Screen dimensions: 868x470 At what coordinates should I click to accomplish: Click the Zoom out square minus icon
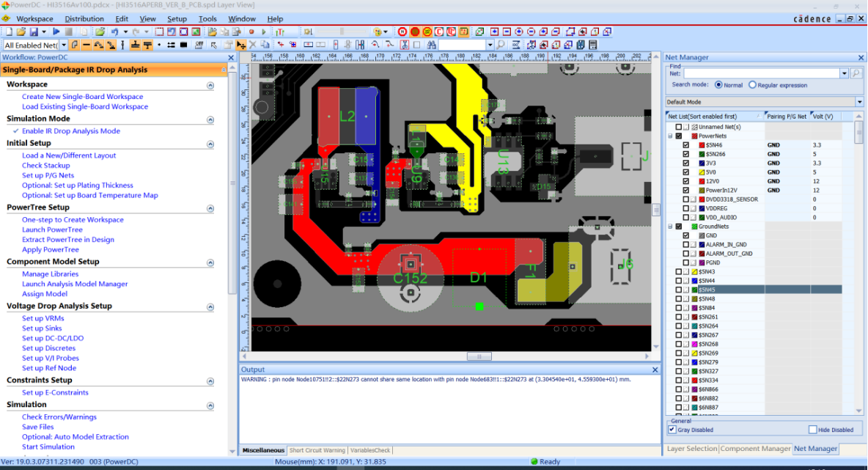[507, 32]
